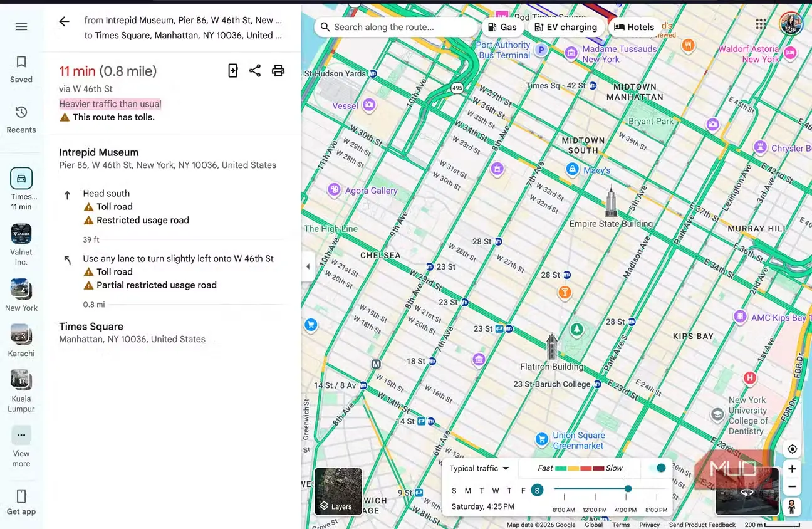Select Sunday in the traffic day picker
The height and width of the screenshot is (529, 812).
click(454, 491)
